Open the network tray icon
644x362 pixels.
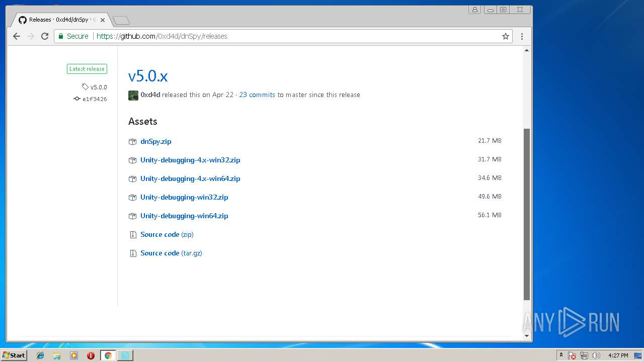click(x=584, y=355)
